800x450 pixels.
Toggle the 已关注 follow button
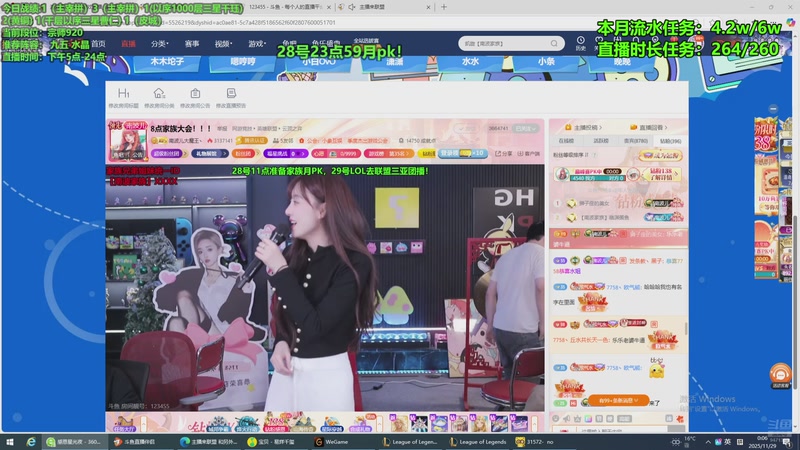527,129
